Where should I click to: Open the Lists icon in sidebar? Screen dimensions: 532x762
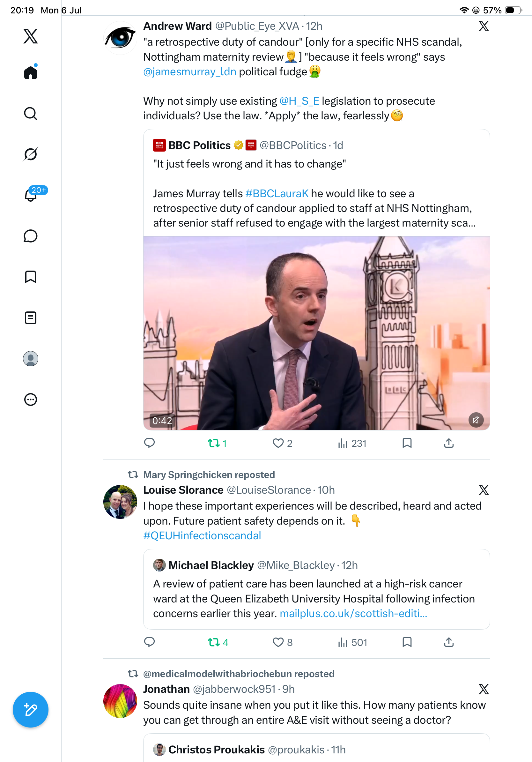(x=31, y=317)
